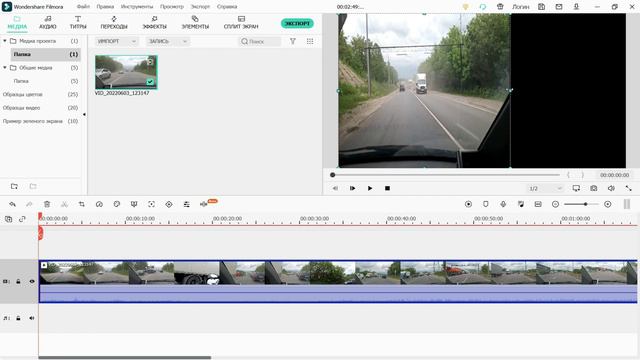Switch to the ЭФФЕКТЫ tab
Viewport: 640px width, 360px height.
click(154, 22)
